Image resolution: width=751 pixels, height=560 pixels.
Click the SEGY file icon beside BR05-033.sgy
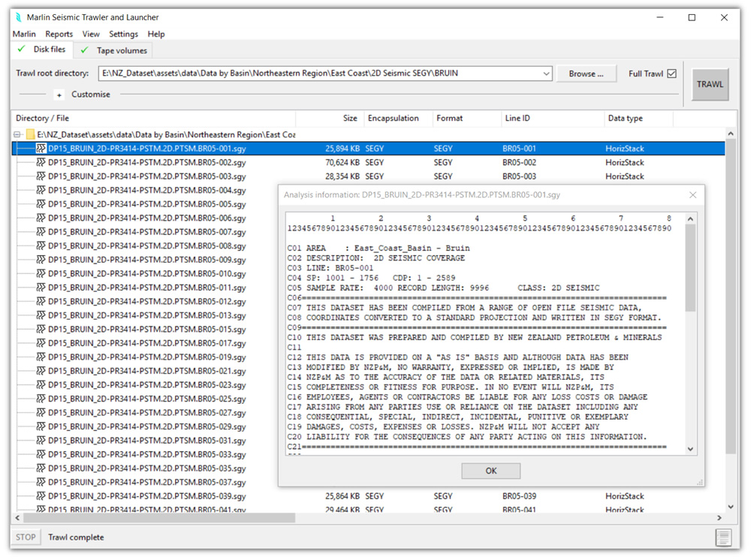(x=40, y=454)
